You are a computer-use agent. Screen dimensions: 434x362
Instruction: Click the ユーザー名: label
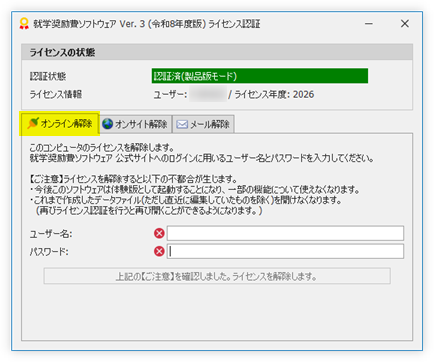[x=51, y=234]
